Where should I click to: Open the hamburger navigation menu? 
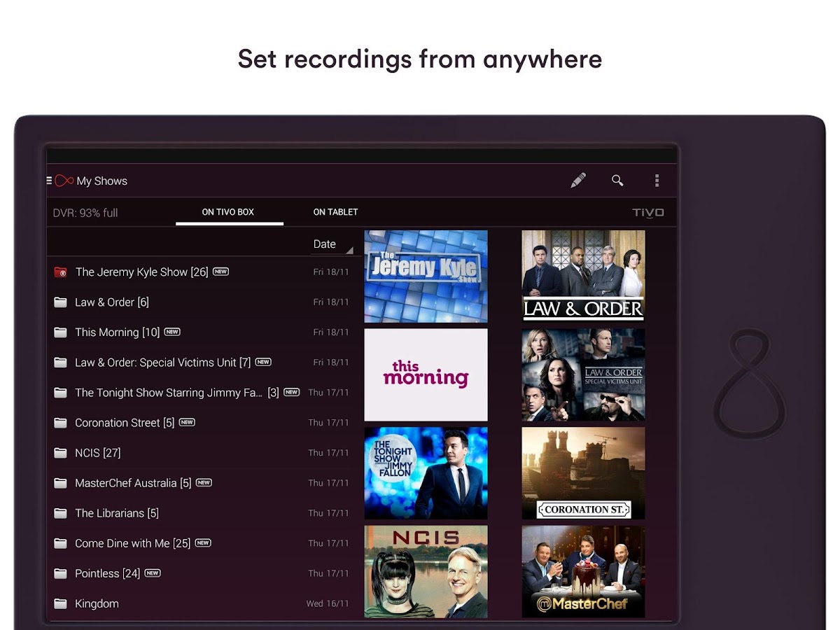tap(49, 181)
